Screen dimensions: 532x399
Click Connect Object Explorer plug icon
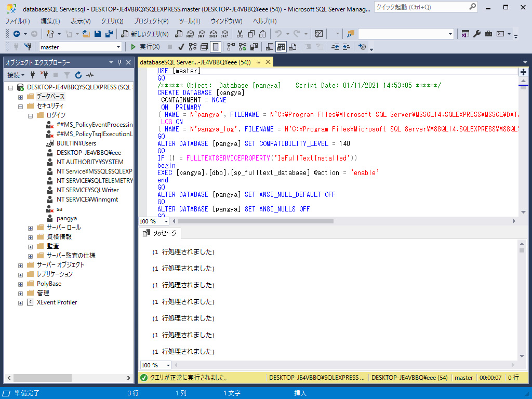33,75
